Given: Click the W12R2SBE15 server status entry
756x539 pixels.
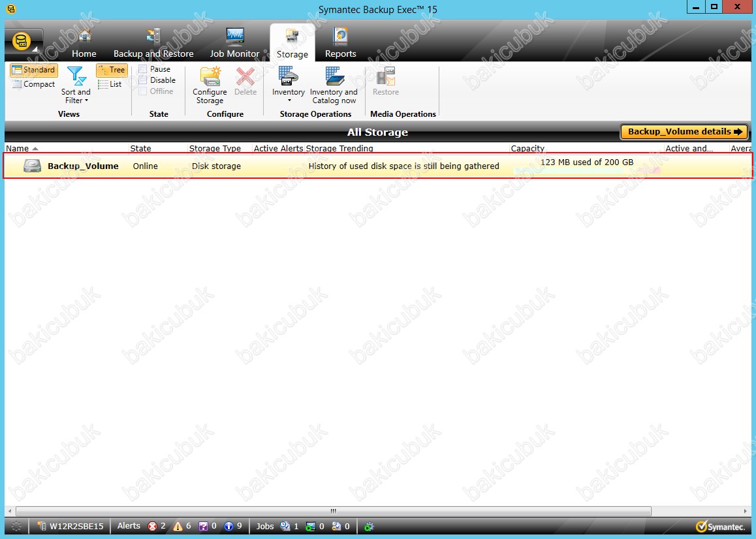Looking at the screenshot, I should (70, 526).
